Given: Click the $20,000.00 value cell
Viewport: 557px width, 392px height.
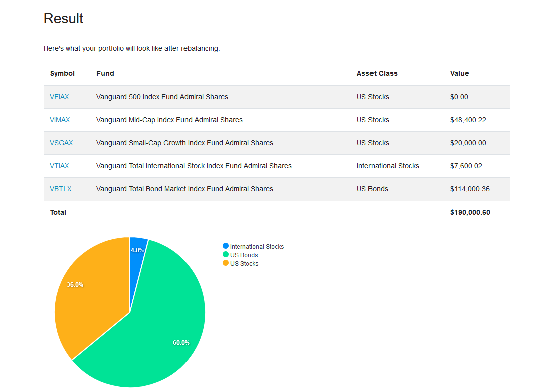Looking at the screenshot, I should (468, 143).
